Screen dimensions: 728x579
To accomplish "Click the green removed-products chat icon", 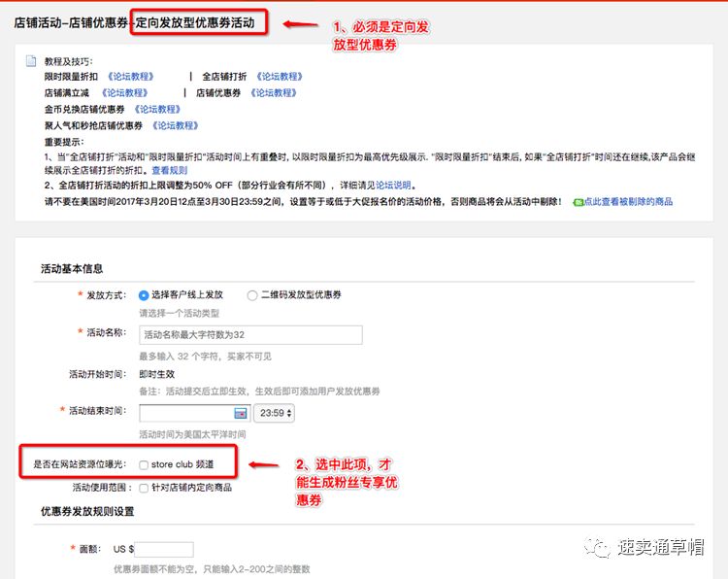I will 578,202.
